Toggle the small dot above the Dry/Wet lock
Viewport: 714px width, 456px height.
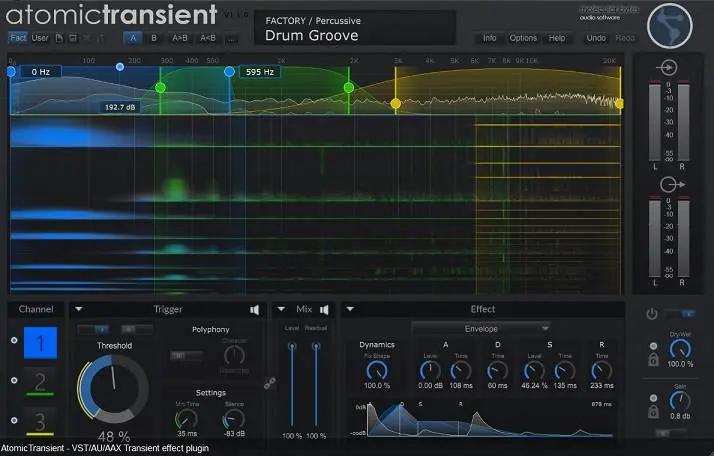pyautogui.click(x=653, y=346)
